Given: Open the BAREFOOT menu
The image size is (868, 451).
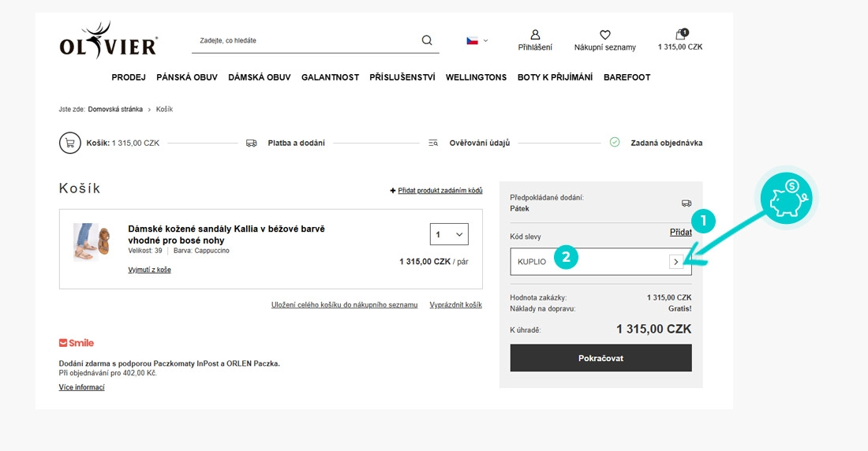Looking at the screenshot, I should (627, 77).
